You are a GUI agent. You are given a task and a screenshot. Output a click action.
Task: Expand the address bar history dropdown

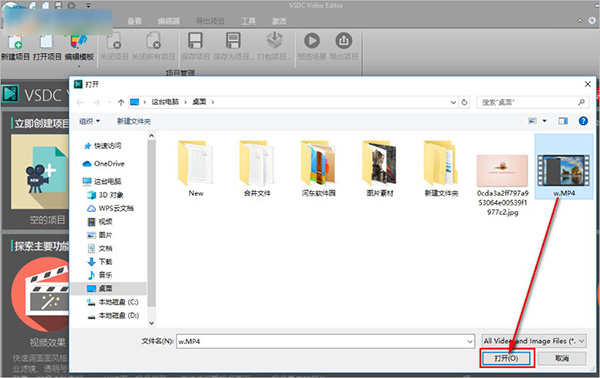click(453, 102)
